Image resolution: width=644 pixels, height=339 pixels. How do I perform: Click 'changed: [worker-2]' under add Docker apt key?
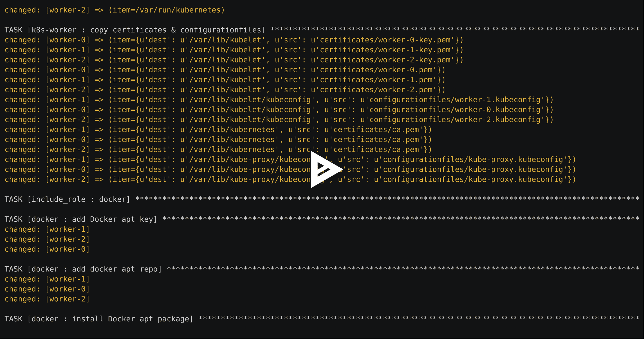point(47,239)
